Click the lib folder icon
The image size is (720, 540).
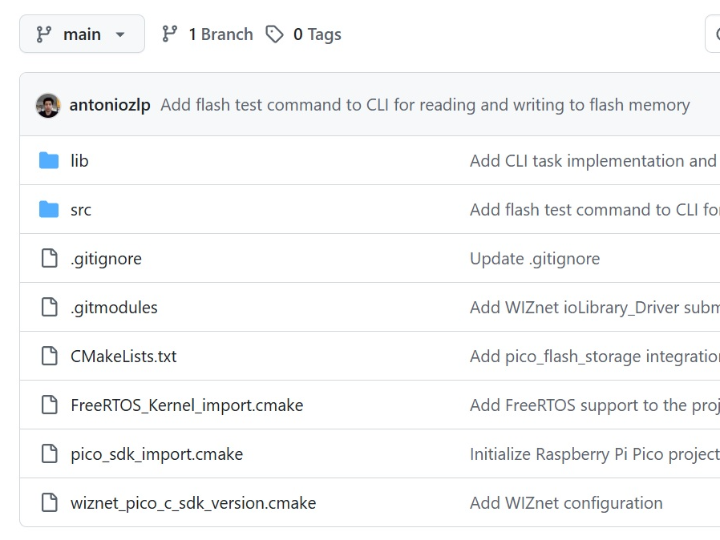[49, 160]
